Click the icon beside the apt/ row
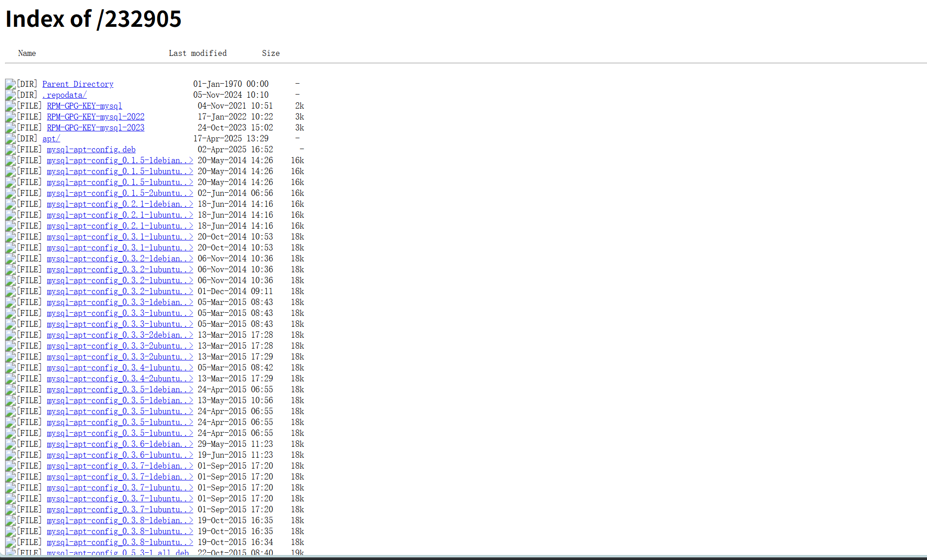The width and height of the screenshot is (927, 560). [x=10, y=139]
